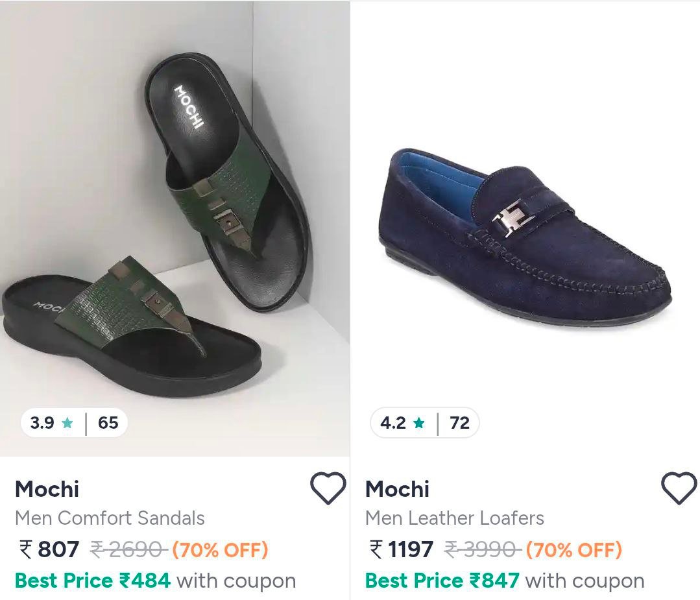
Task: Click the 3.9 star rating badge
Action: tap(74, 423)
